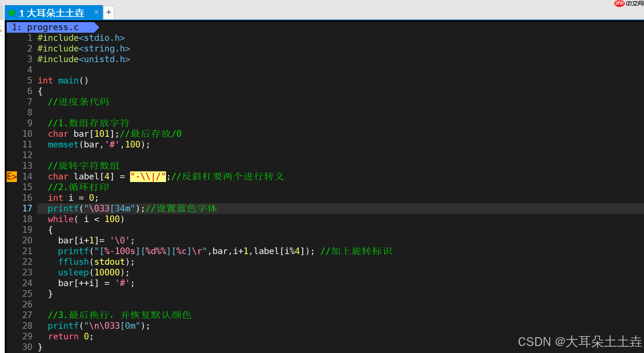This screenshot has height=353, width=644.
Task: Click line number 17
Action: coord(27,208)
